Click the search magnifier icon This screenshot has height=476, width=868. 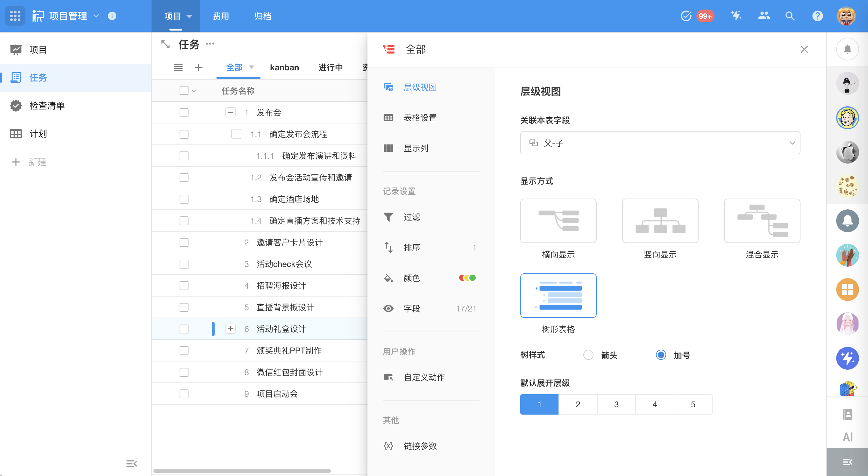(x=790, y=16)
